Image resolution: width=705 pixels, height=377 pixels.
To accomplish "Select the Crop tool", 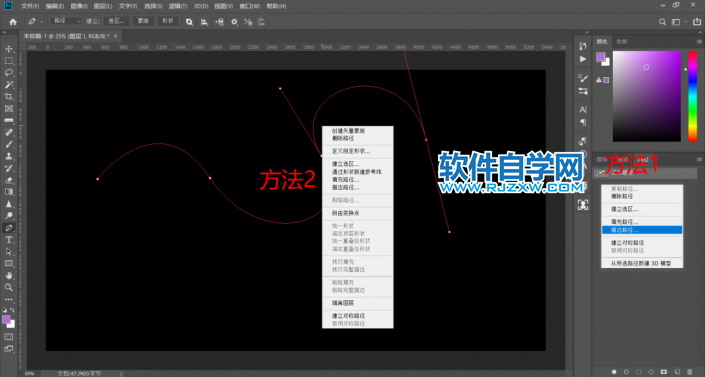I will (9, 96).
